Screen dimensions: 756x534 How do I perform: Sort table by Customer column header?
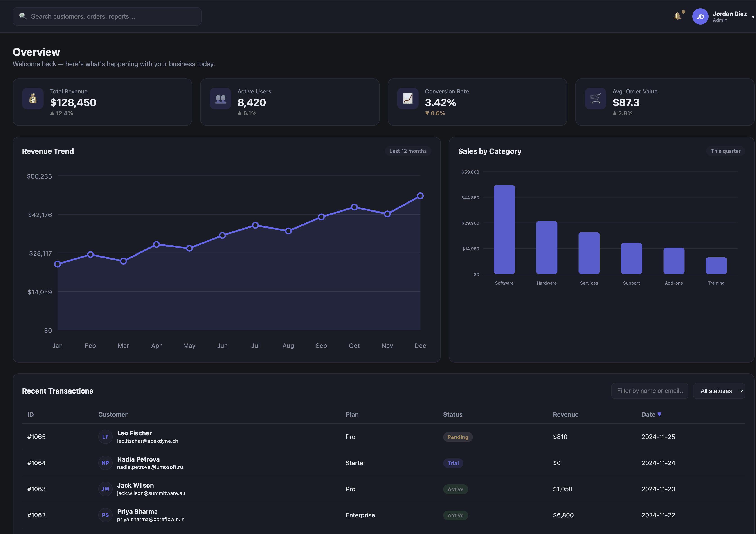pos(113,414)
